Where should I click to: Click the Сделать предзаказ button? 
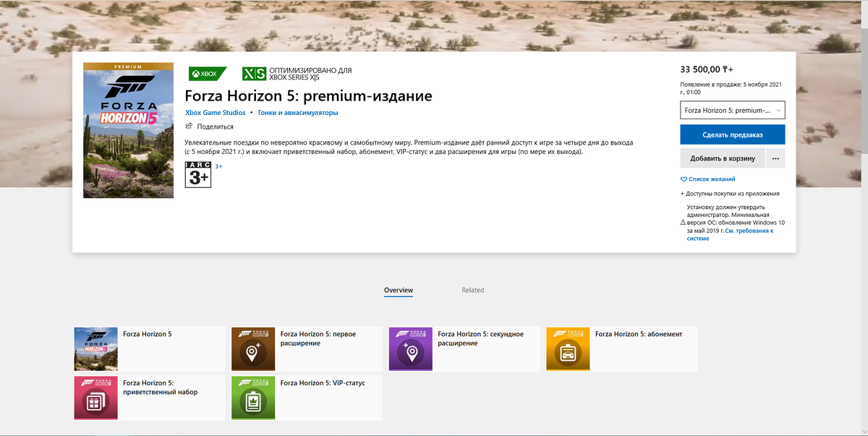(x=731, y=134)
